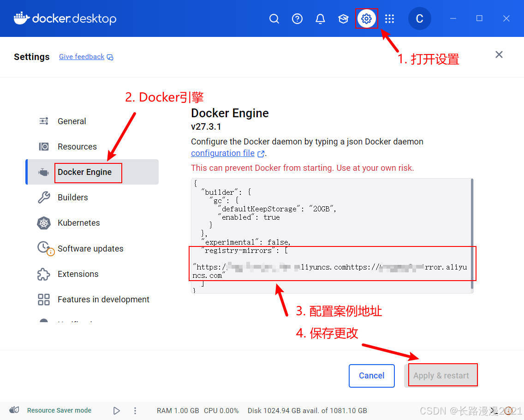Image resolution: width=524 pixels, height=420 pixels.
Task: Click the RAM 1.00 GB status entry
Action: pos(178,411)
